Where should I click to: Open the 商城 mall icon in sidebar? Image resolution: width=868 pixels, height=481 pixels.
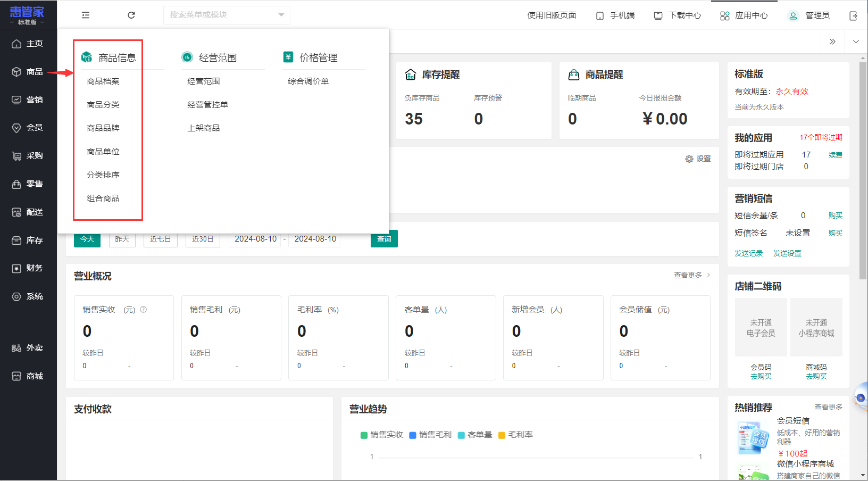(x=16, y=376)
